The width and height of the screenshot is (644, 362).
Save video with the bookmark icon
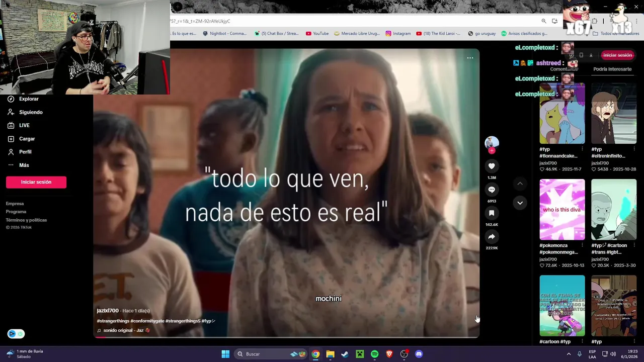point(492,213)
